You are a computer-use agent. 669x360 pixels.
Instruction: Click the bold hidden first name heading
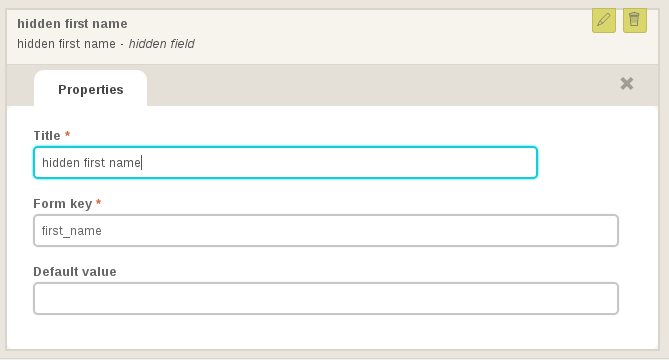tap(72, 23)
